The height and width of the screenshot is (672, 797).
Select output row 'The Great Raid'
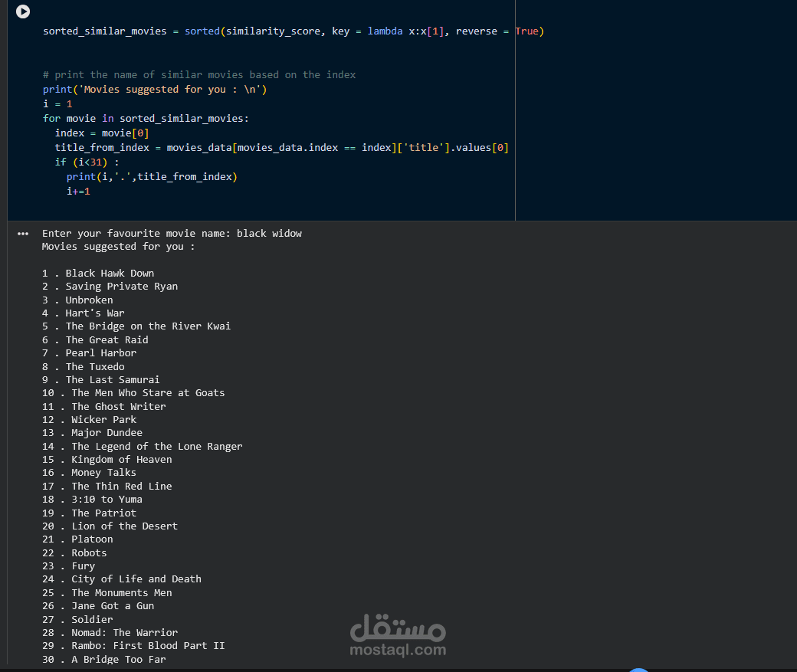click(x=95, y=340)
